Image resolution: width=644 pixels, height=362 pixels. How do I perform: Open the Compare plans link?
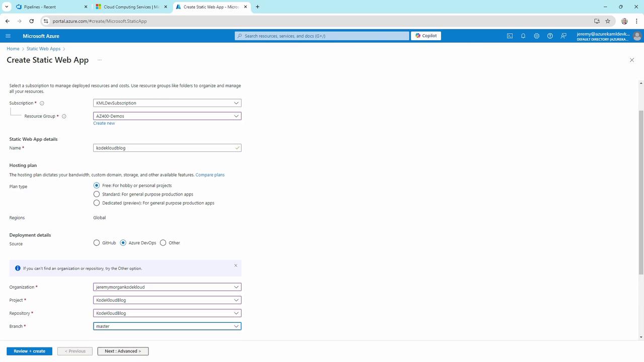tap(210, 175)
